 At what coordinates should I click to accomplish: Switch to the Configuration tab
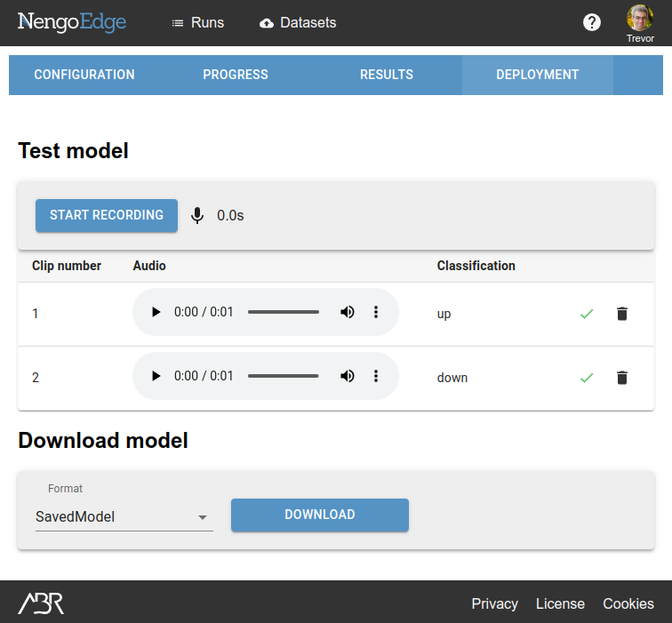point(84,75)
